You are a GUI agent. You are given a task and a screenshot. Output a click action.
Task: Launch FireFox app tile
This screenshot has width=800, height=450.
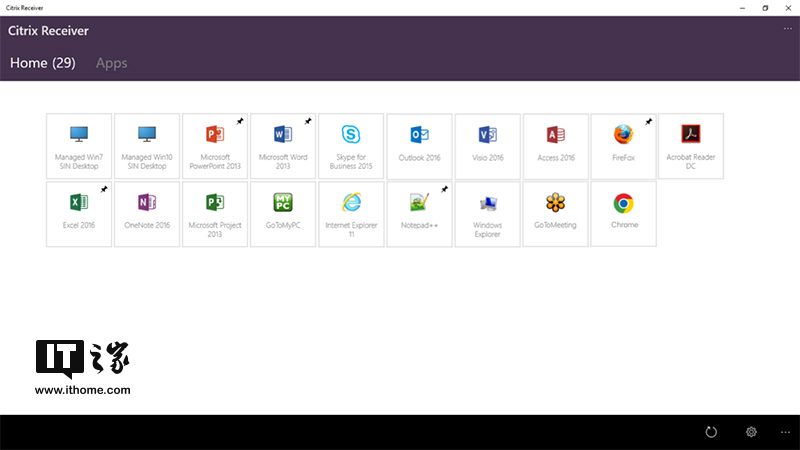623,146
